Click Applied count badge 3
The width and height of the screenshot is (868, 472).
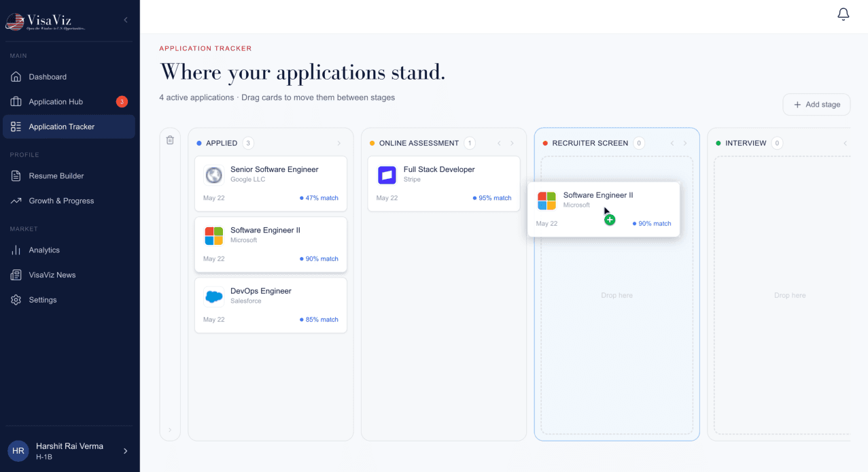248,144
